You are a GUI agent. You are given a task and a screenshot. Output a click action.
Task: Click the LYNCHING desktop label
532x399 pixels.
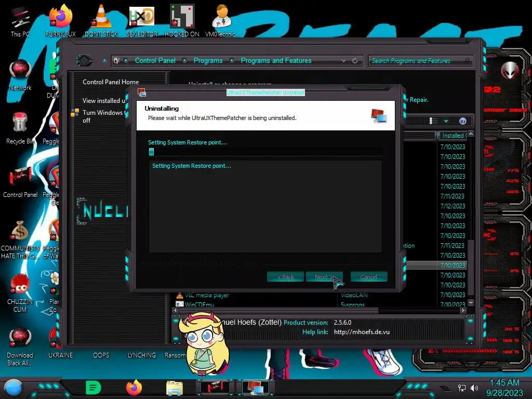pos(142,355)
